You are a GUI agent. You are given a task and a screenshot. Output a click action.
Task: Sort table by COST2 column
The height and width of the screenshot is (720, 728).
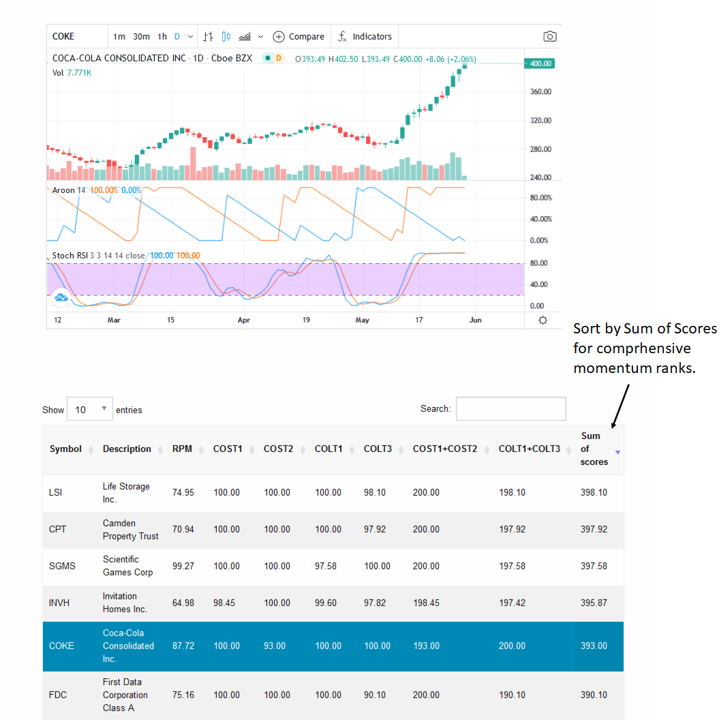tap(284, 449)
